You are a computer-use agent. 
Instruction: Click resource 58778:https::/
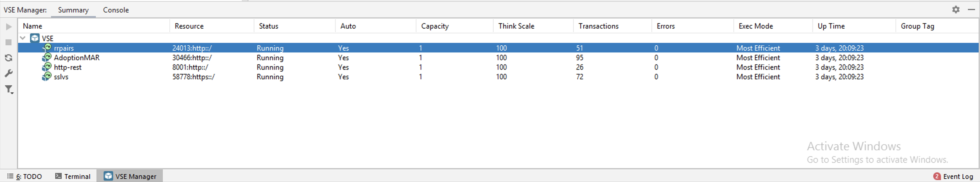(x=194, y=77)
